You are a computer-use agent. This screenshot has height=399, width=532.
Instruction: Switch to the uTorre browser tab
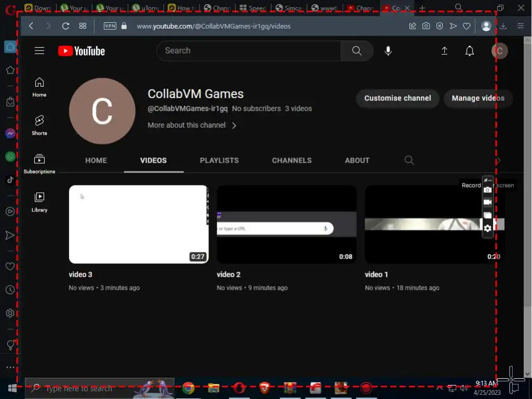tap(146, 8)
